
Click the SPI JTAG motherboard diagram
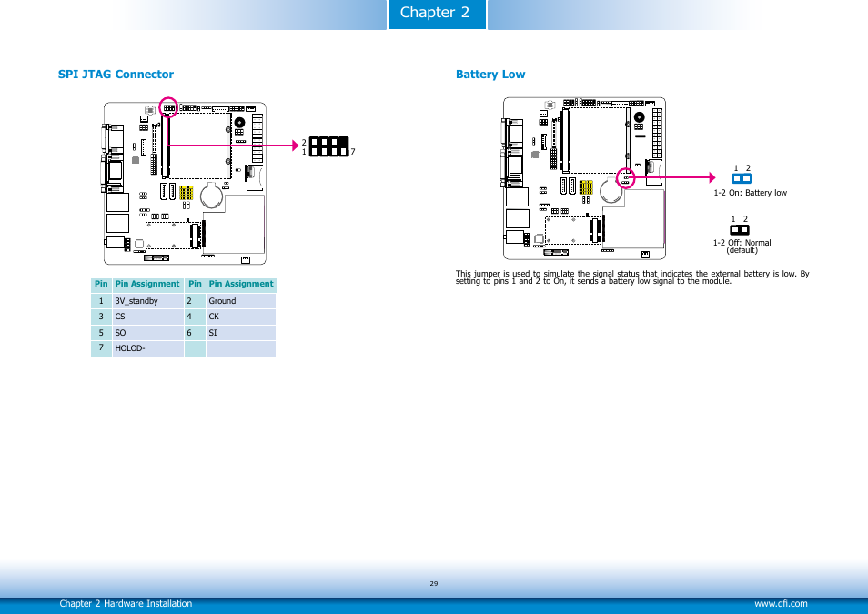(185, 183)
